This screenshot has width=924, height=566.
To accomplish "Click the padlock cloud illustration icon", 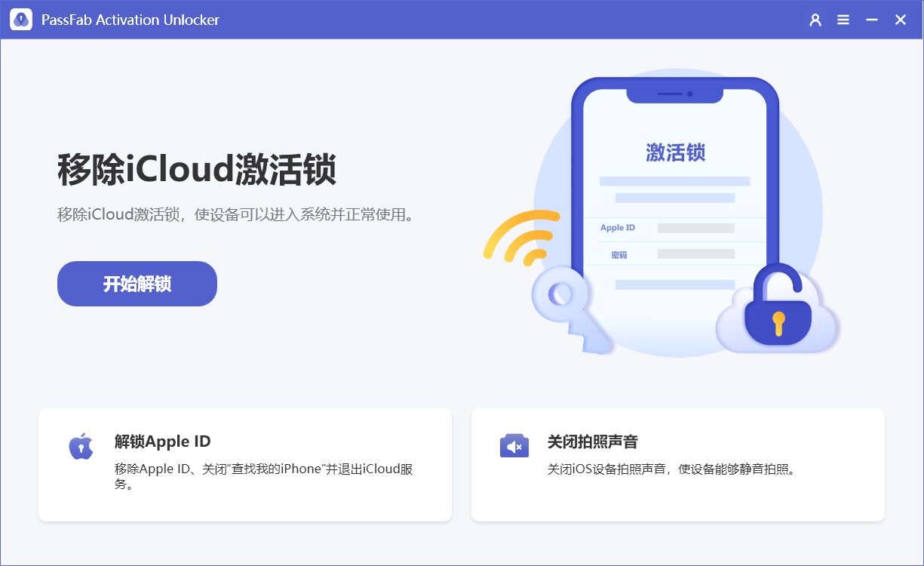I will click(x=777, y=309).
